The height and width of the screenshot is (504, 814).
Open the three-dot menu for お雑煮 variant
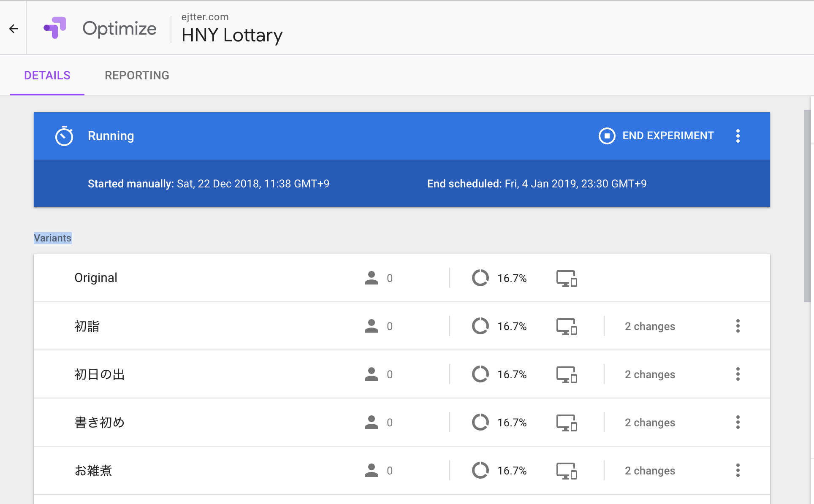pyautogui.click(x=738, y=471)
